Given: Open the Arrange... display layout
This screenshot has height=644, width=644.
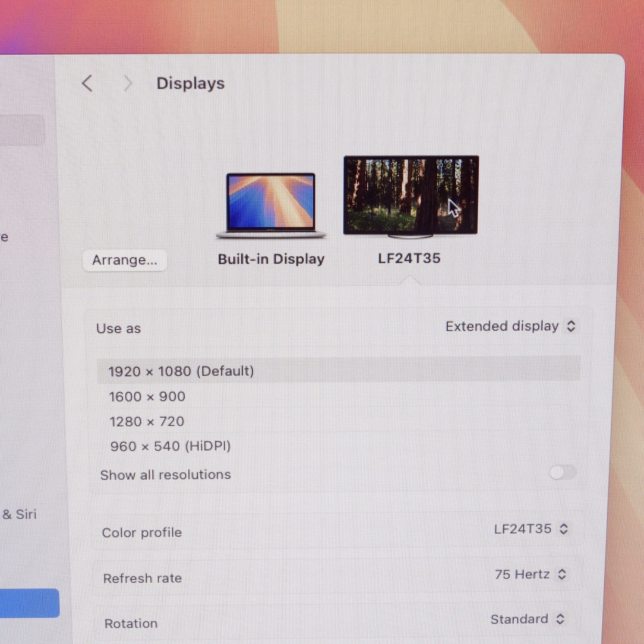Looking at the screenshot, I should tap(125, 260).
